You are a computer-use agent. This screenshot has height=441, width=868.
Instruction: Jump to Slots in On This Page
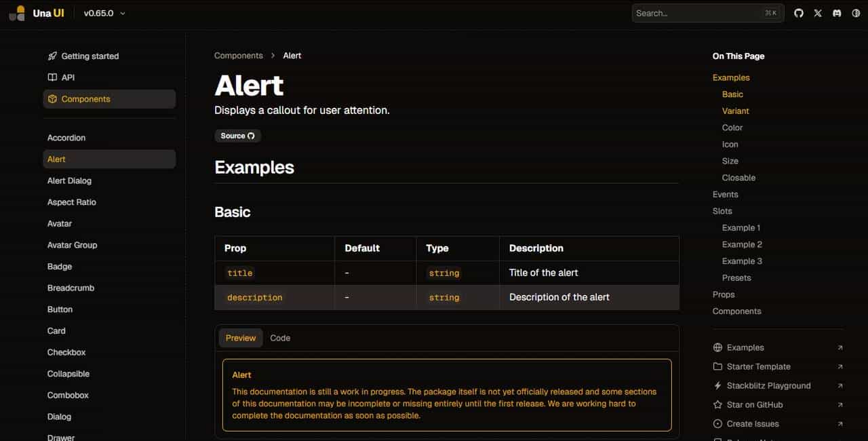click(x=722, y=211)
